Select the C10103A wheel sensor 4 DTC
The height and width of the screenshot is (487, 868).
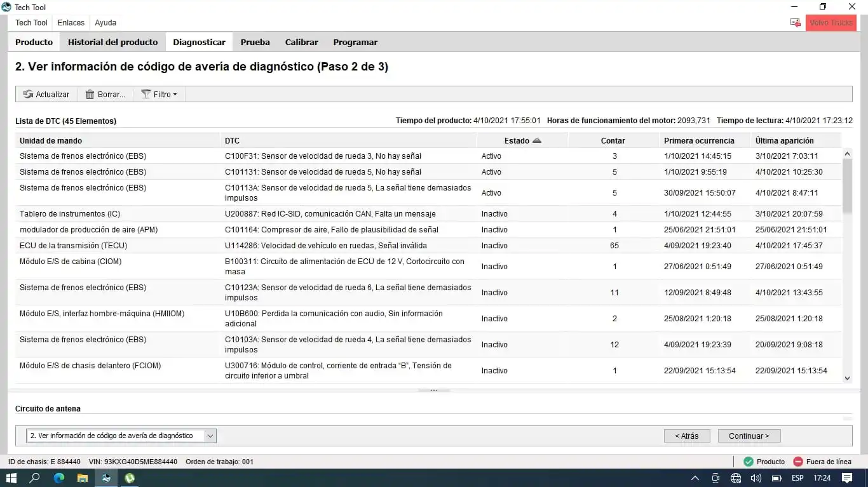(428, 344)
